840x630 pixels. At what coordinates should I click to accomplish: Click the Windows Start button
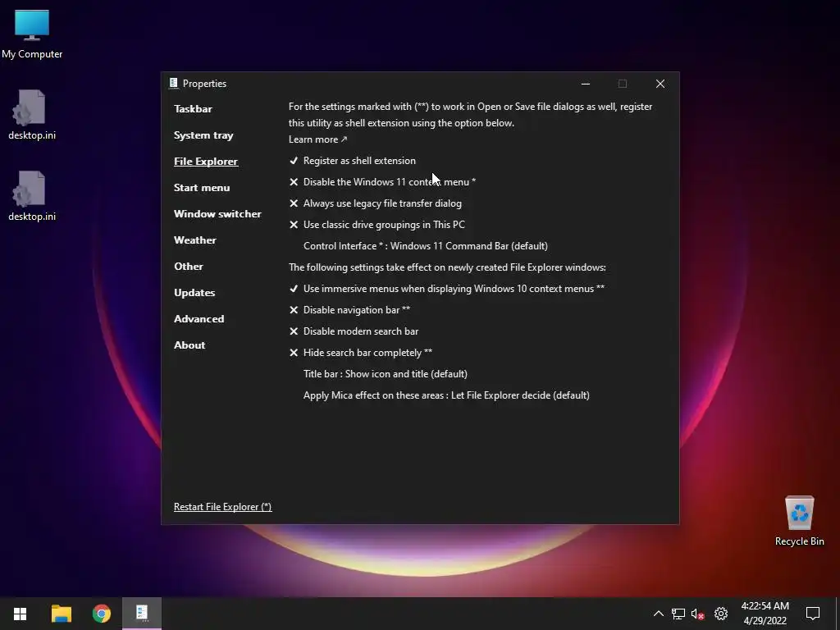[20, 614]
